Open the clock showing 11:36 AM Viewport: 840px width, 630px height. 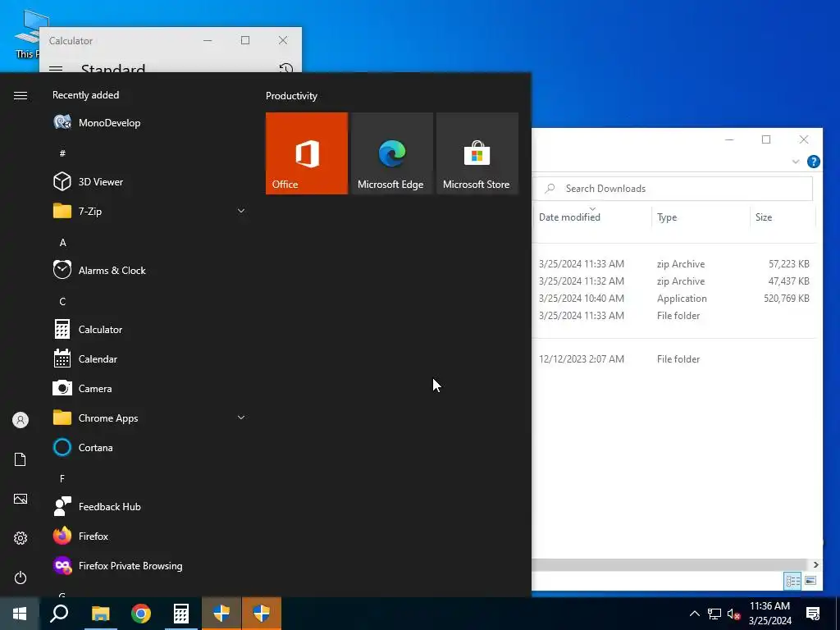(x=769, y=614)
